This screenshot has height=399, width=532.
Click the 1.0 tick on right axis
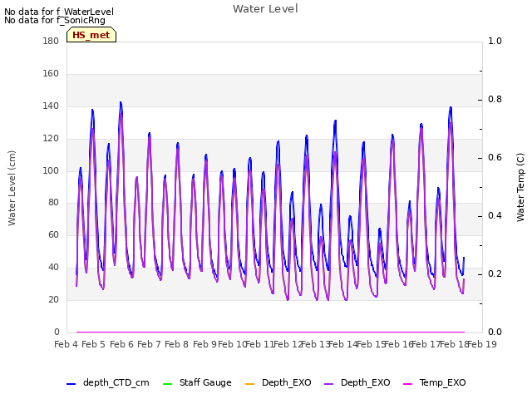click(495, 41)
